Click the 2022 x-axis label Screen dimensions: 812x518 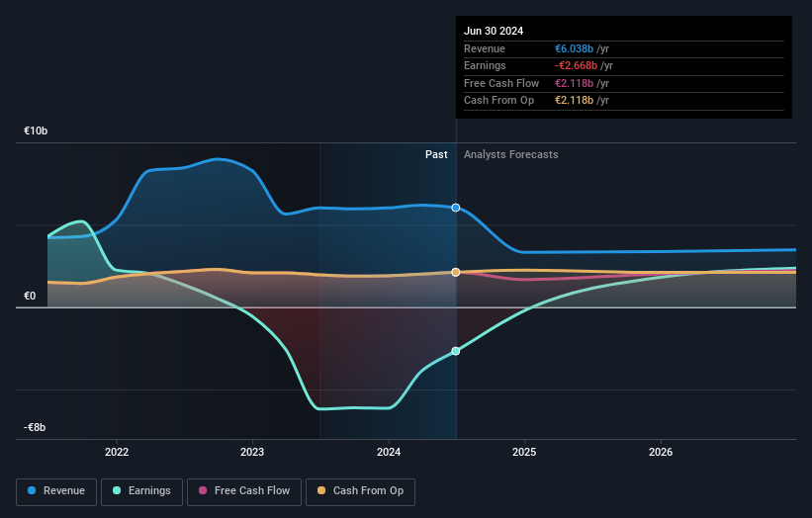tap(117, 452)
